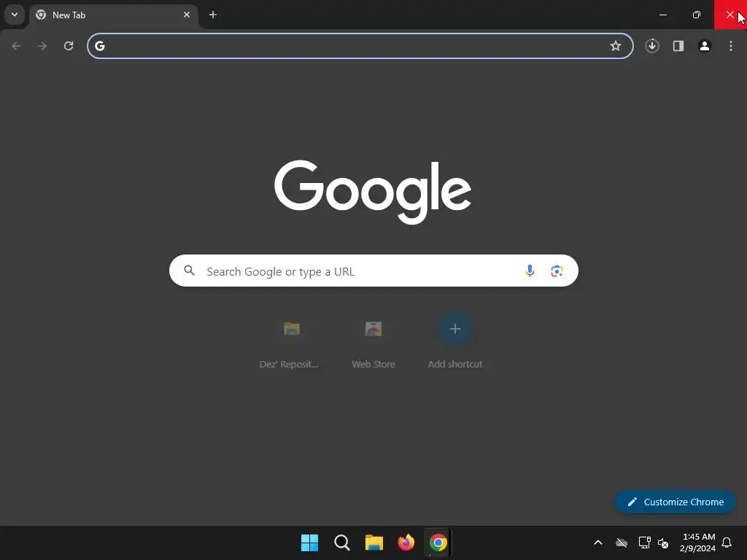Click the muted volume tray icon
Screen dimensions: 747x560
tap(662, 542)
